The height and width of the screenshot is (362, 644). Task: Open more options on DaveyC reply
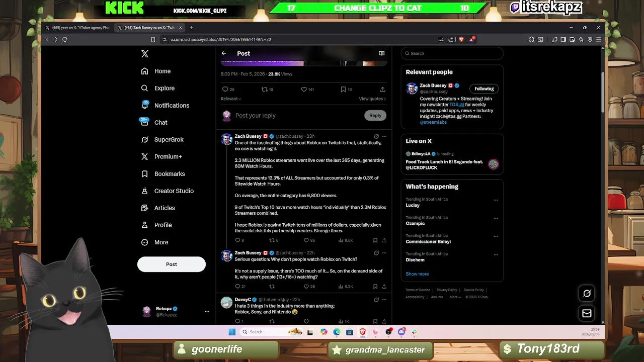click(x=384, y=300)
